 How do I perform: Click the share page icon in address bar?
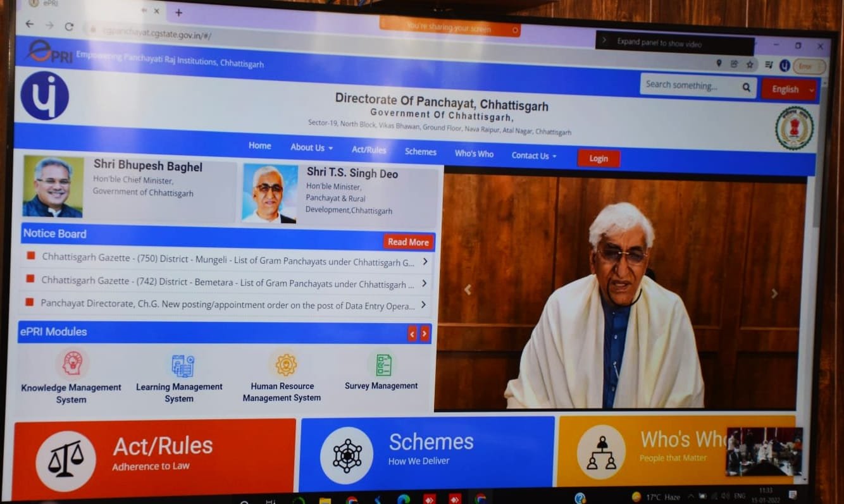(734, 64)
